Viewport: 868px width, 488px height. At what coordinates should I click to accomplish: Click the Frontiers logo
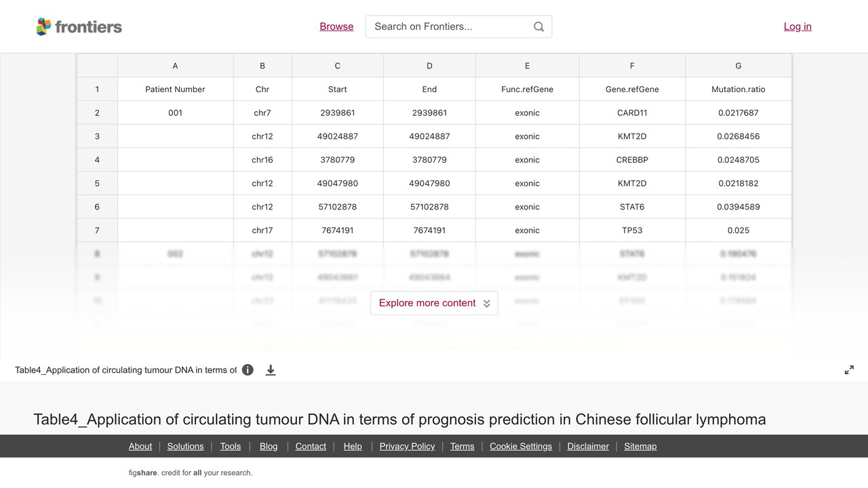point(79,26)
